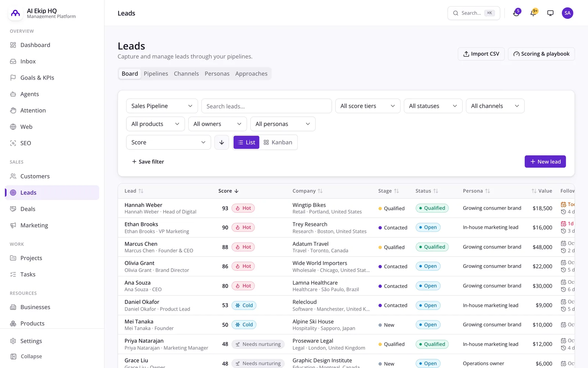Go to Customers page
Screen dimensions: 588x368
coord(52,176)
